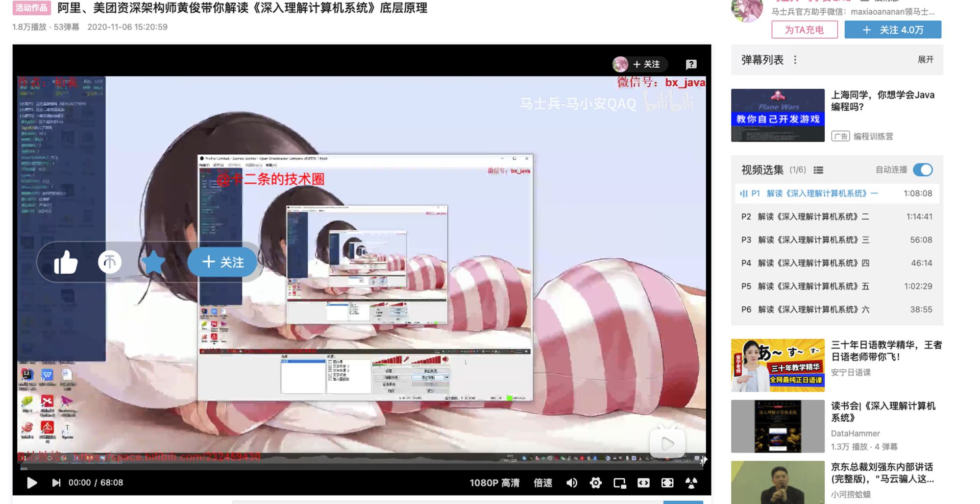Select episode P6 解读《深入理解计算机系统》六
This screenshot has width=980, height=504.
pyautogui.click(x=837, y=310)
